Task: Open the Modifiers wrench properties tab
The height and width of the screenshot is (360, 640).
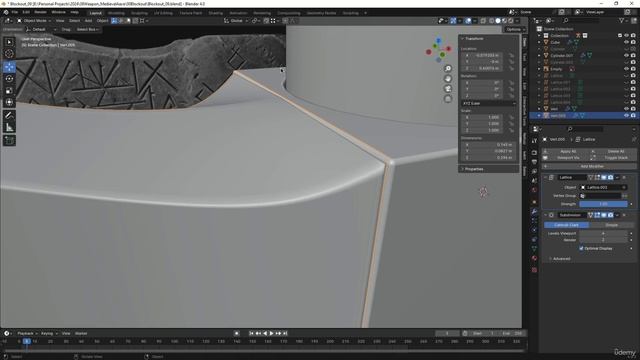Action: pyautogui.click(x=534, y=211)
